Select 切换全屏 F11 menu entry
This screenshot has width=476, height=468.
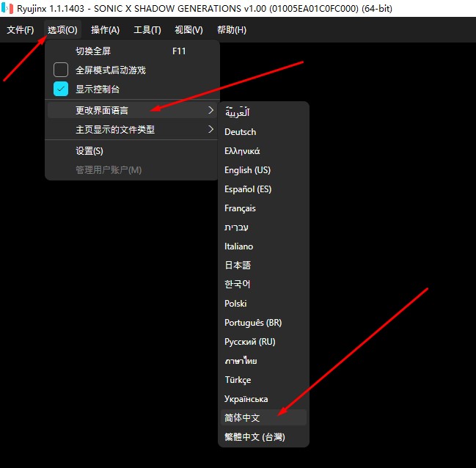132,51
